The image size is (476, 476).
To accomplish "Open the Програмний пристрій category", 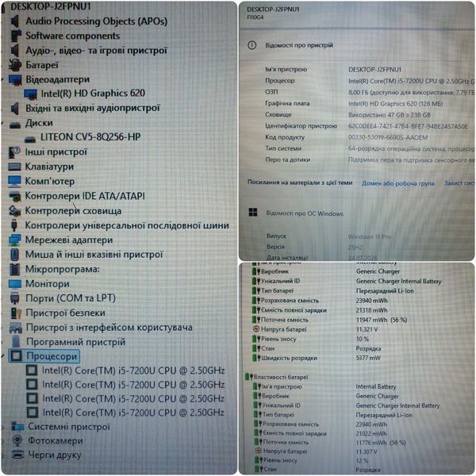I will pyautogui.click(x=75, y=342).
